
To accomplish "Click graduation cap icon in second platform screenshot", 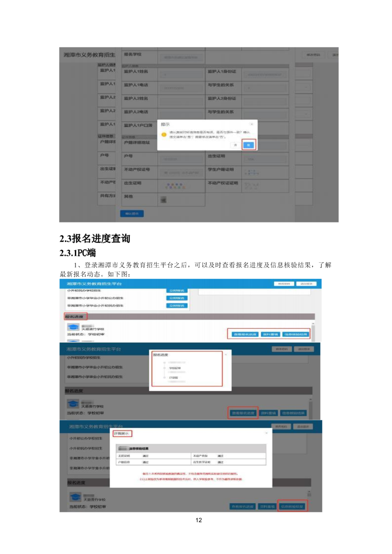I will tap(73, 403).
